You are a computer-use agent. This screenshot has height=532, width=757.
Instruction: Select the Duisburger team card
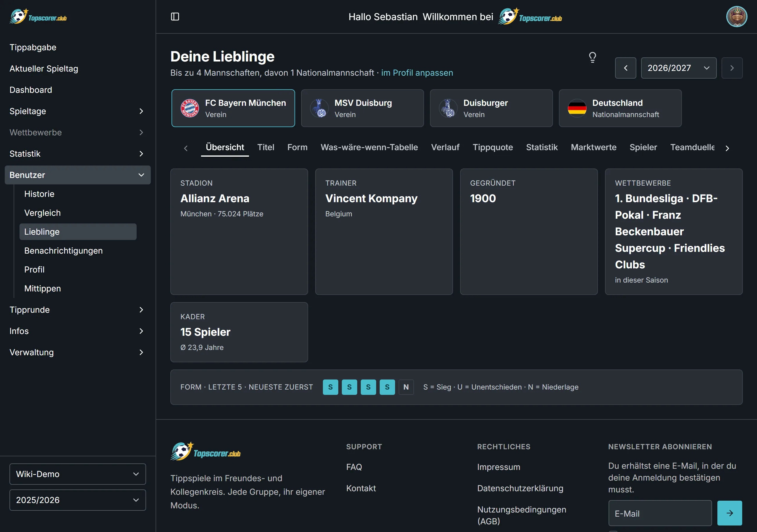tap(491, 108)
